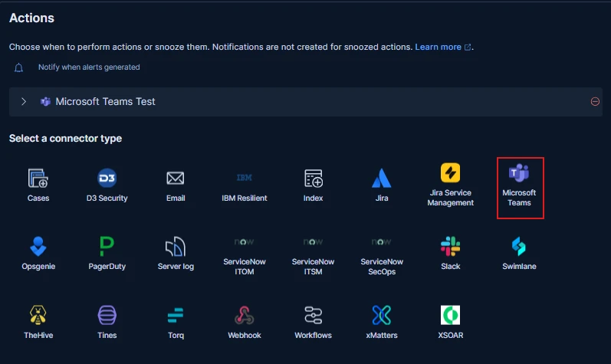This screenshot has height=364, width=611.
Task: Select the Index connector icon
Action: [314, 179]
